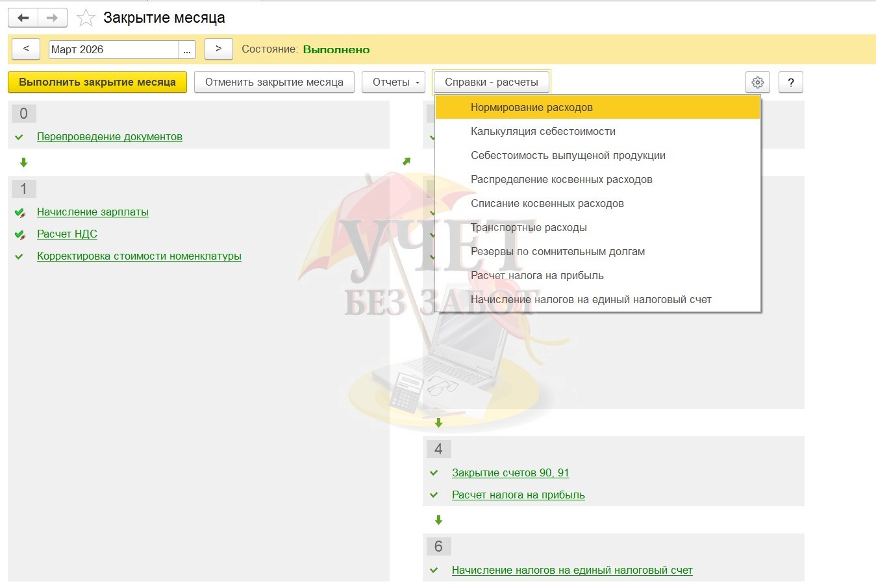Click Отменить закрытие месяца button

pos(274,82)
